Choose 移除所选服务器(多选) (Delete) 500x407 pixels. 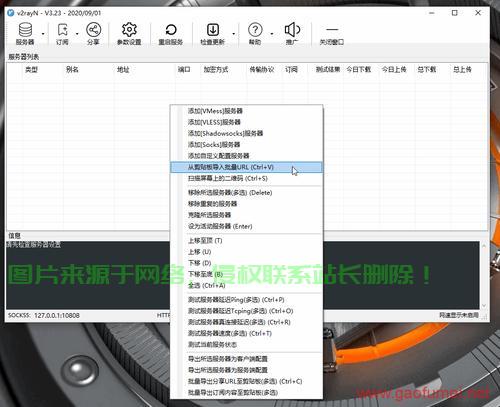(x=246, y=193)
